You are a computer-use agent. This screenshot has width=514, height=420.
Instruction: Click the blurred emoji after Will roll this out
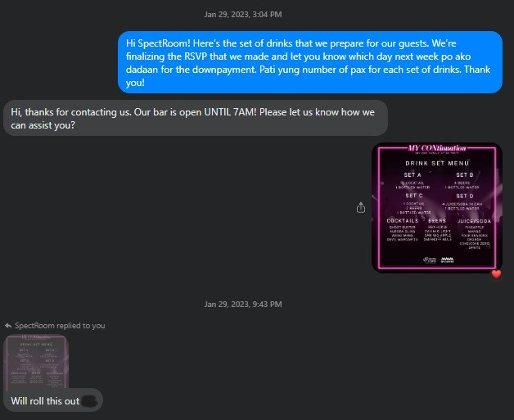click(89, 400)
